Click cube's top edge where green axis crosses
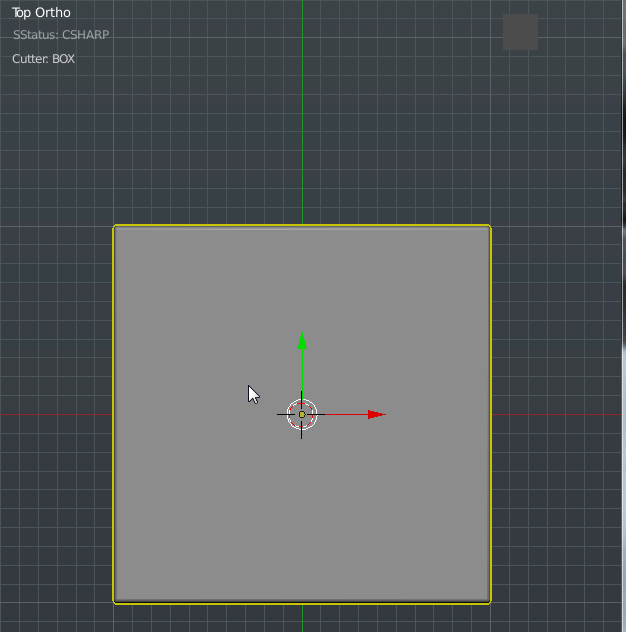 pyautogui.click(x=302, y=226)
